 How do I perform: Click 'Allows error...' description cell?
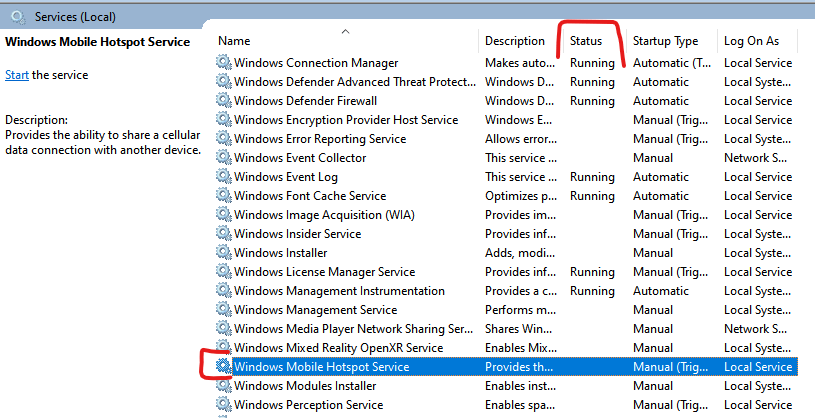tap(521, 139)
